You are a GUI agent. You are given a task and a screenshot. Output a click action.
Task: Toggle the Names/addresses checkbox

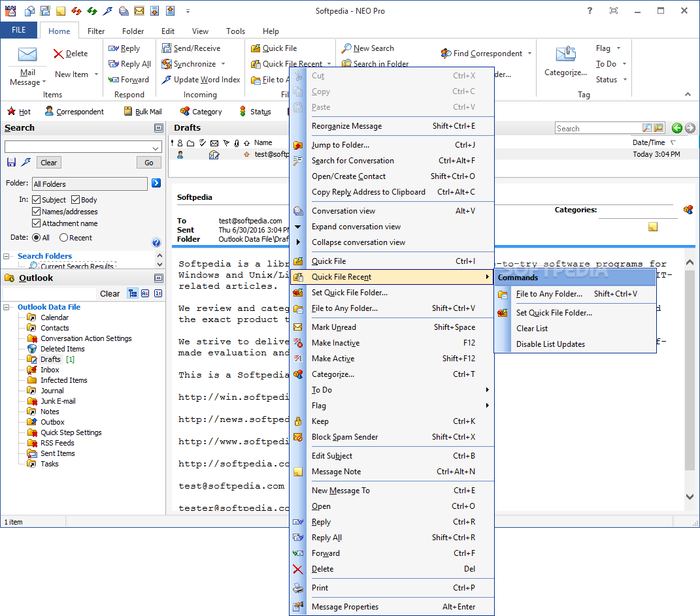click(x=37, y=212)
